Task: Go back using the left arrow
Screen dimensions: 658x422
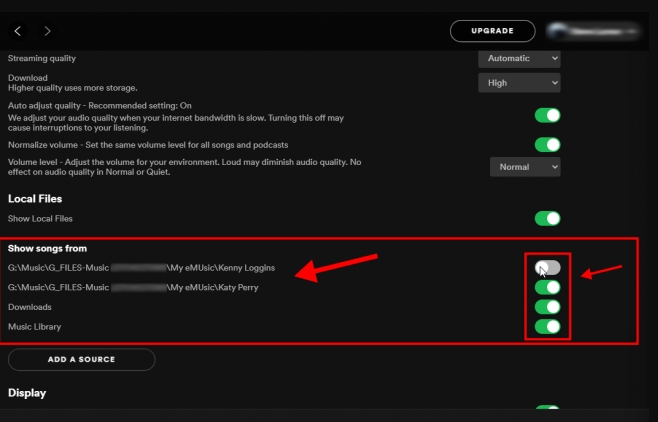Action: click(x=18, y=32)
